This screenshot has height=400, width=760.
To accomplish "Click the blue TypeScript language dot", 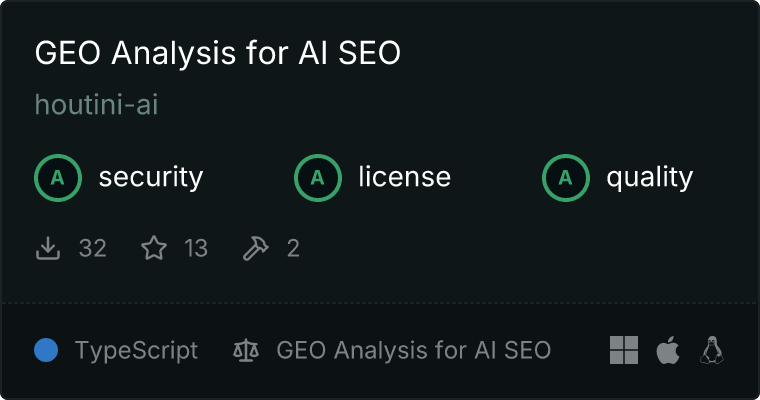I will tap(46, 350).
